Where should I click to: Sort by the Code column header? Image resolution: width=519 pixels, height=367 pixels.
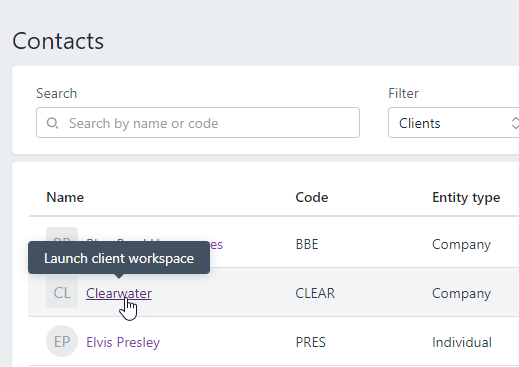pyautogui.click(x=312, y=197)
